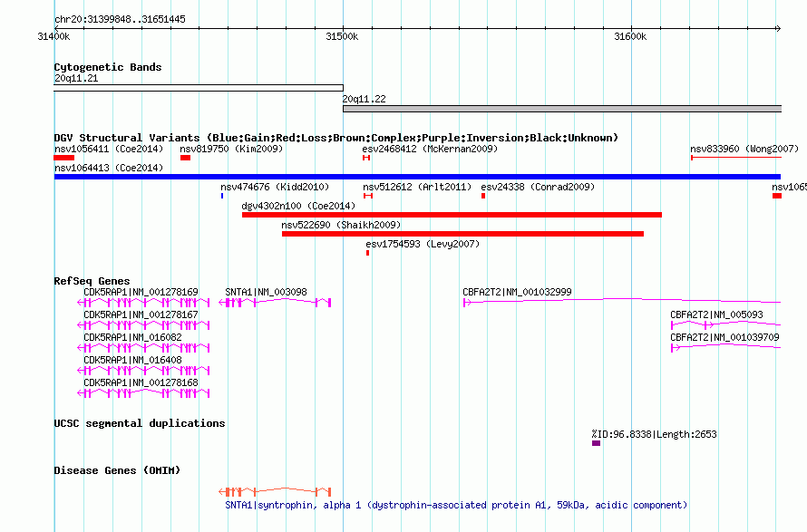Select the CDK5RAP1|NM_001278167 transcript label
807x532 pixels.
141,314
